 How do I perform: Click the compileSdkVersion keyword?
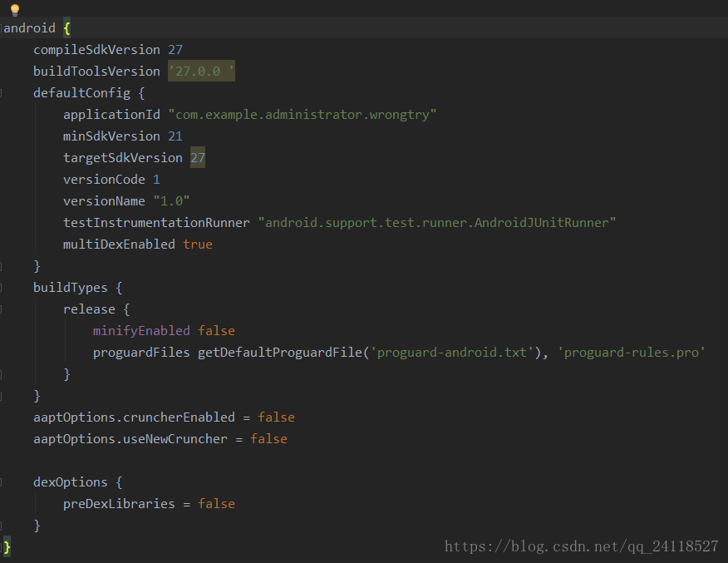(x=96, y=50)
